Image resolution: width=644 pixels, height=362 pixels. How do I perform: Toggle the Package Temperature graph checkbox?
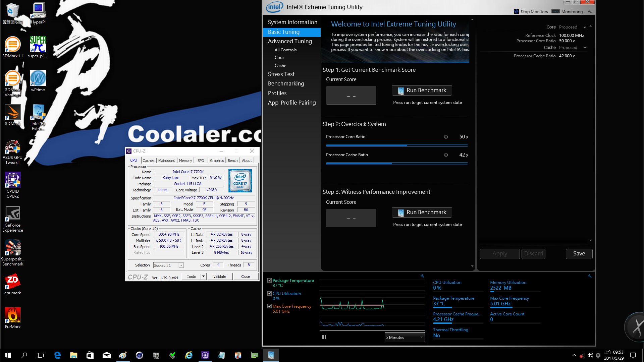click(269, 281)
